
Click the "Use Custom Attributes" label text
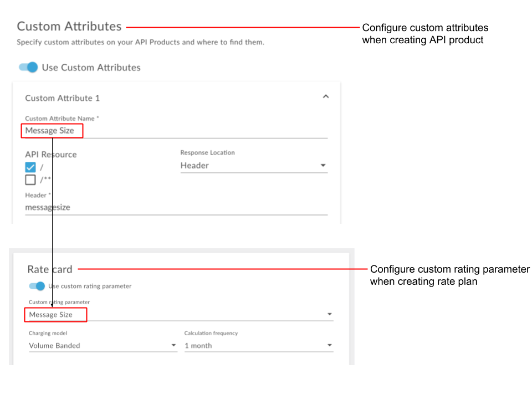(91, 68)
